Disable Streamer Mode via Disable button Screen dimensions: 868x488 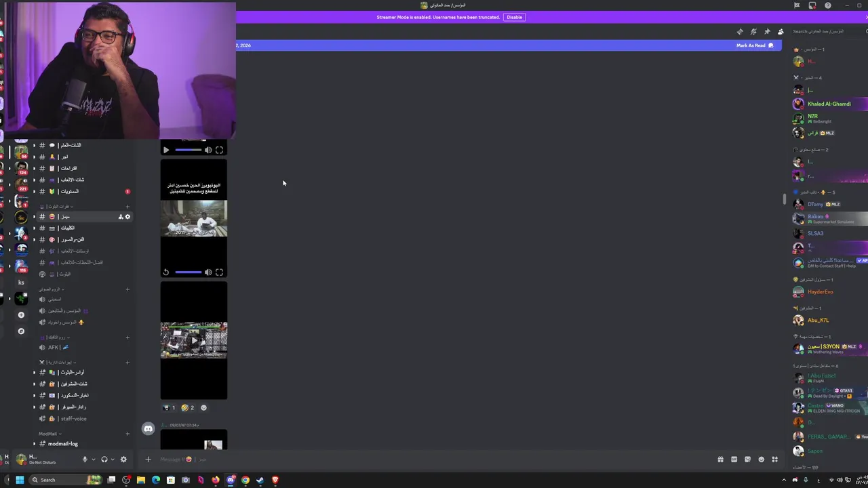515,17
